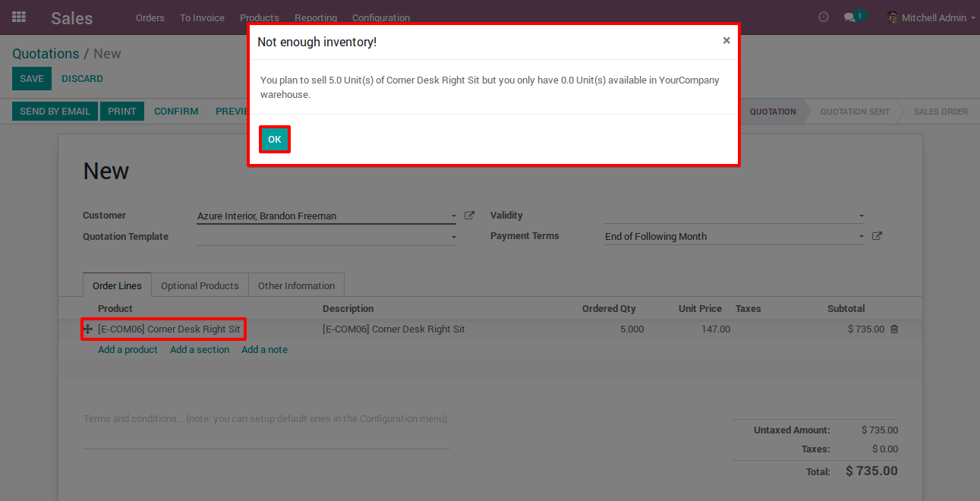Select the Quotation status stage
This screenshot has height=501, width=980.
tap(773, 112)
